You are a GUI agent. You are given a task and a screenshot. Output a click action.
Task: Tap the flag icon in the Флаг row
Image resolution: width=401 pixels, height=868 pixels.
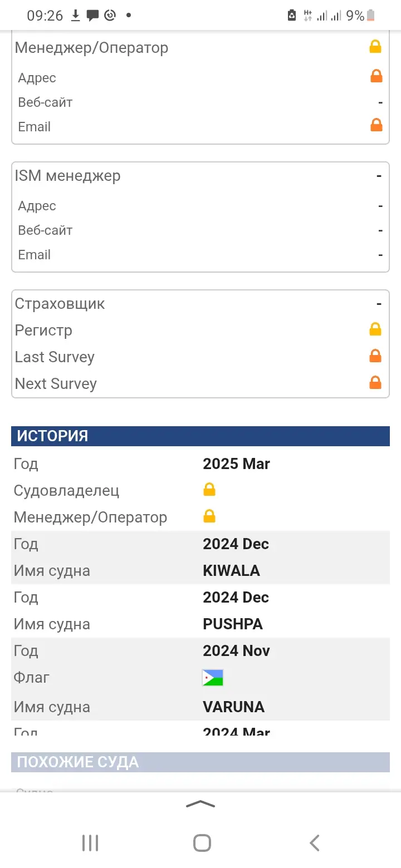pyautogui.click(x=213, y=678)
